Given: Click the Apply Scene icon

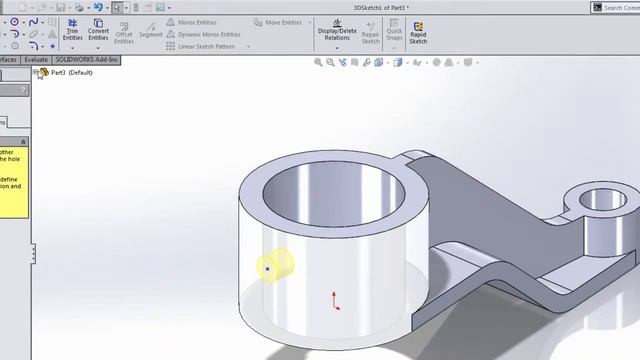Looking at the screenshot, I should point(449,62).
